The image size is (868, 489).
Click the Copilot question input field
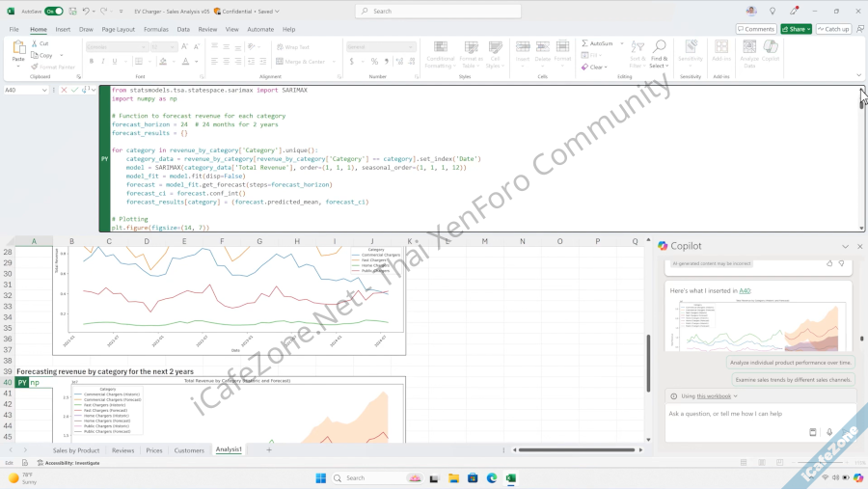click(x=733, y=414)
